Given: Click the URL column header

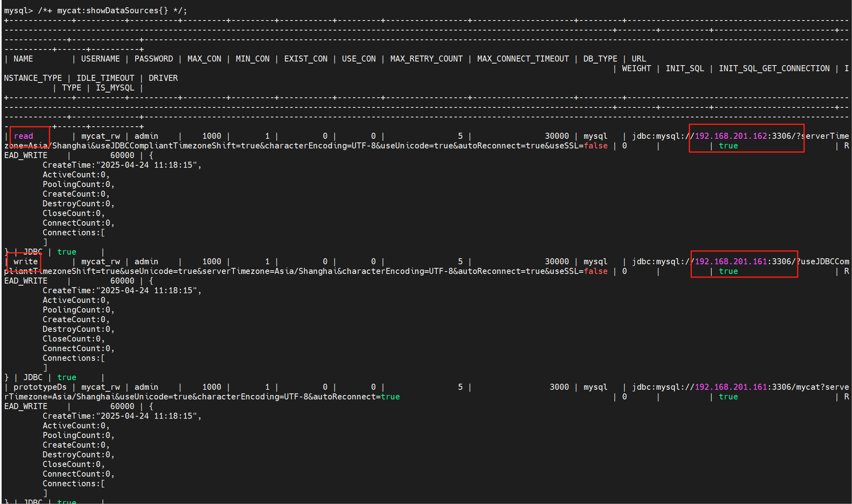Looking at the screenshot, I should pos(639,59).
